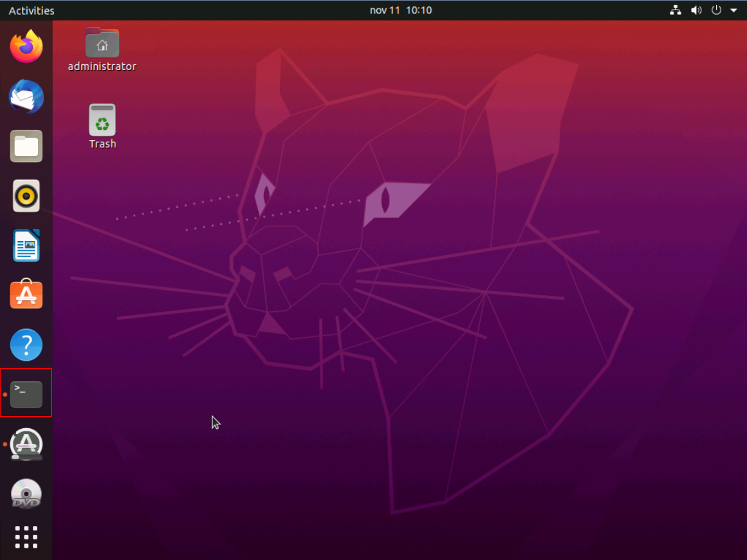Click the volume speaker icon
This screenshot has height=560, width=747.
point(696,10)
